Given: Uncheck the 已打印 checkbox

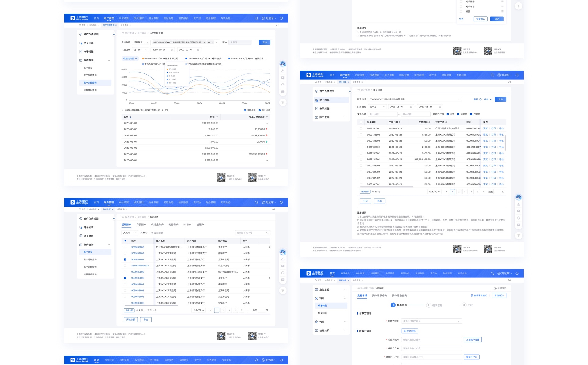Looking at the screenshot, I should point(471,114).
